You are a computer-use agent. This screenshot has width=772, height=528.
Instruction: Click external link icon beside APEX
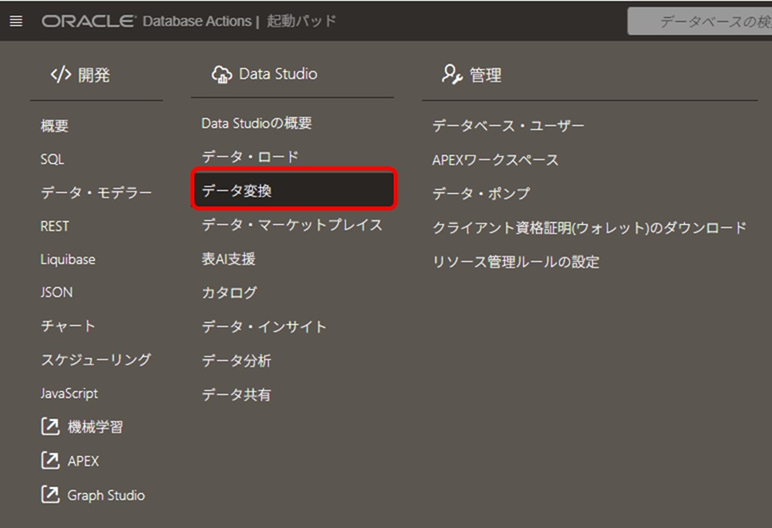(50, 461)
